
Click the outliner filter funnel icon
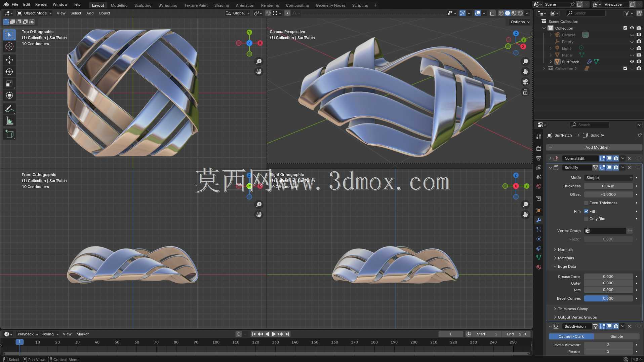[x=627, y=13]
